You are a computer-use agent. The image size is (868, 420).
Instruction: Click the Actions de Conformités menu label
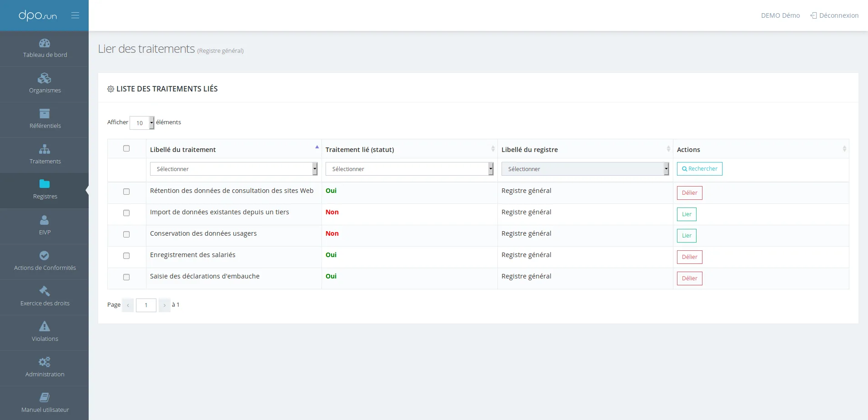(x=45, y=268)
